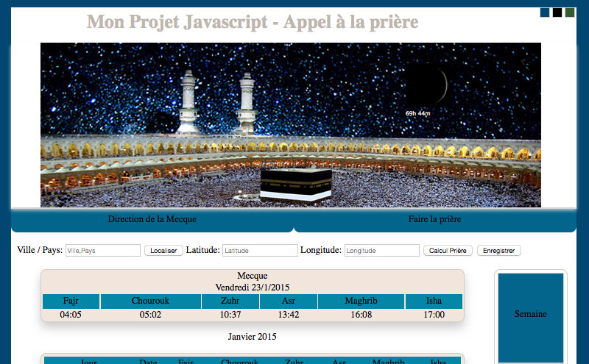
Task: Select the black theme color swatch
Action: pyautogui.click(x=557, y=13)
